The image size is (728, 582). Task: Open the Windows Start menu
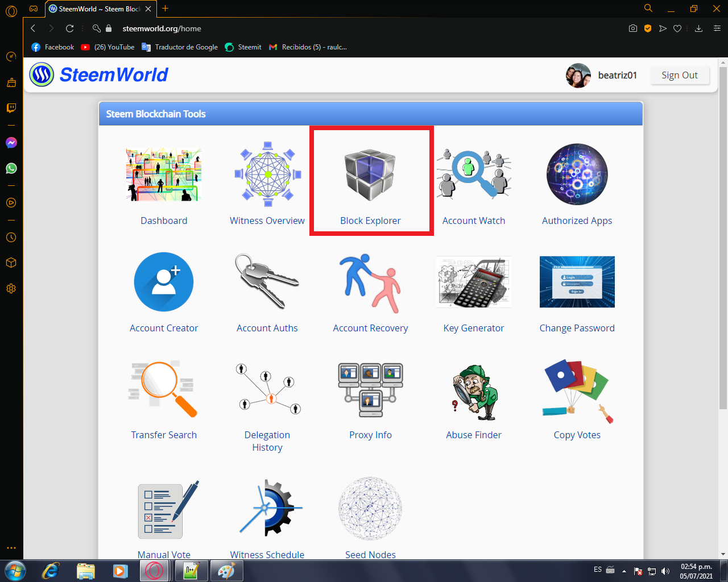click(x=15, y=571)
